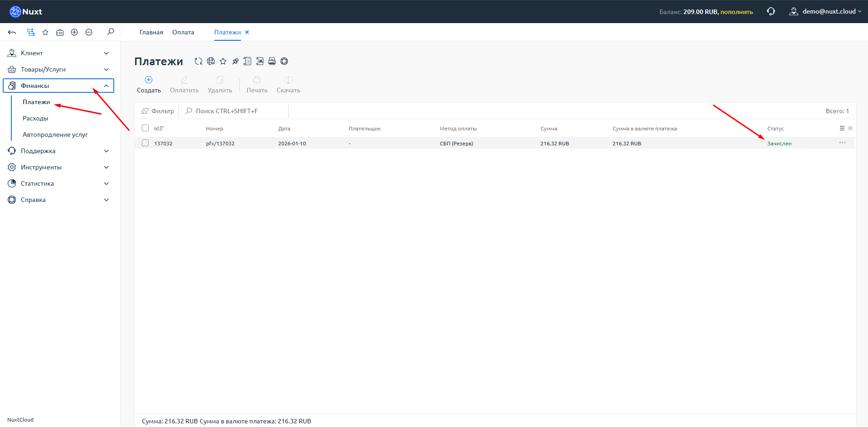
Task: Click the back arrow icon in the sidebar toolbar
Action: coord(12,32)
